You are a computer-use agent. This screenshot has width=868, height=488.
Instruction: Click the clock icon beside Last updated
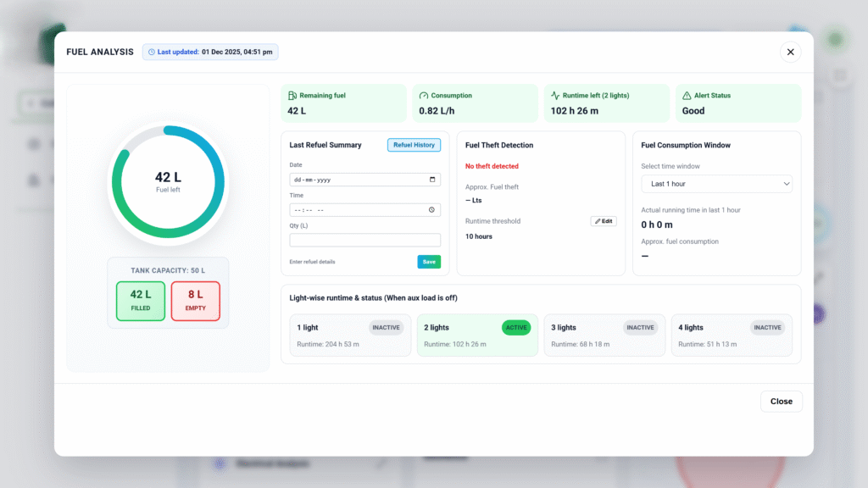pos(152,52)
